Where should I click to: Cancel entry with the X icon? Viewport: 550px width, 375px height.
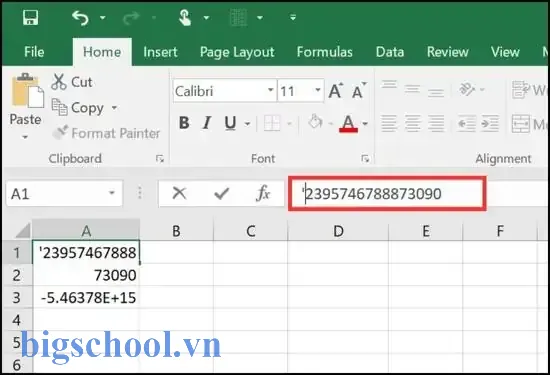click(179, 193)
